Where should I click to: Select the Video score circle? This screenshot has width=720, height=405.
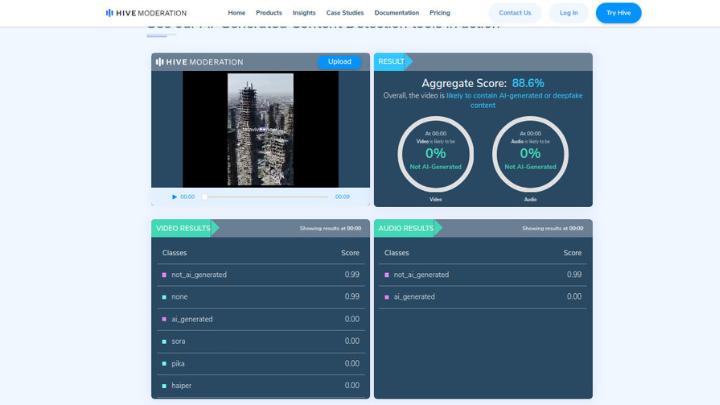(x=435, y=153)
